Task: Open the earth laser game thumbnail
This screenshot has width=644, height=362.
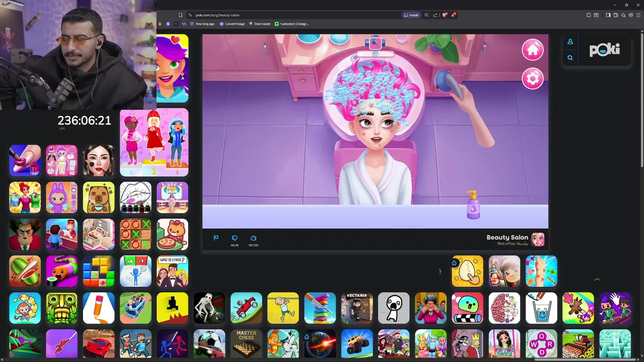Action: [320, 343]
